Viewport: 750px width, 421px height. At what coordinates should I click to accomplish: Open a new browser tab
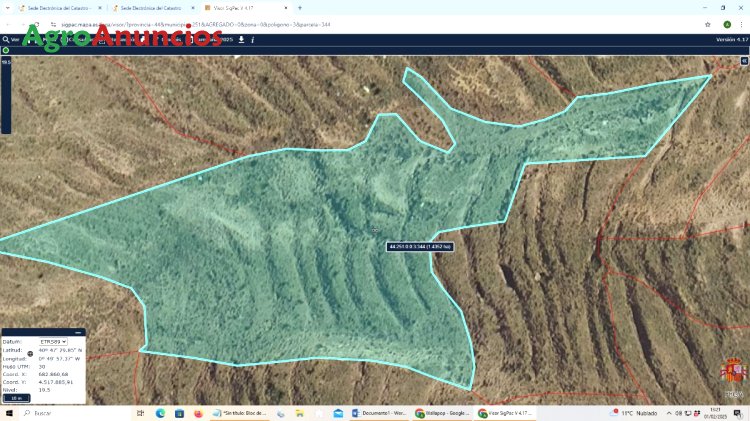coord(300,8)
